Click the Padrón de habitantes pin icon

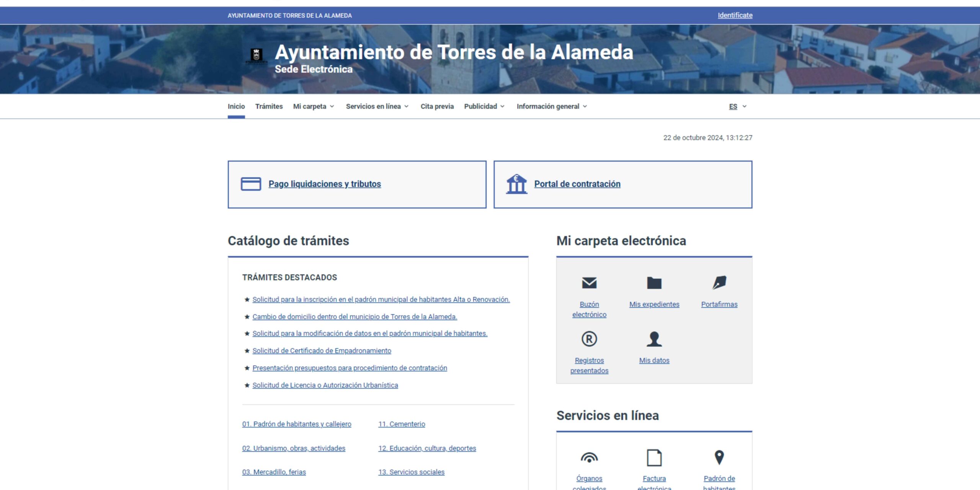pyautogui.click(x=719, y=457)
